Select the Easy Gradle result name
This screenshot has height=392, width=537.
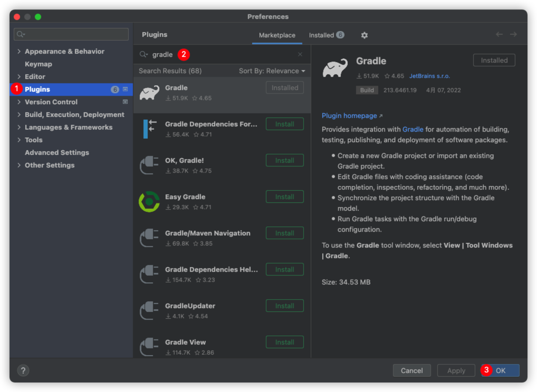185,197
